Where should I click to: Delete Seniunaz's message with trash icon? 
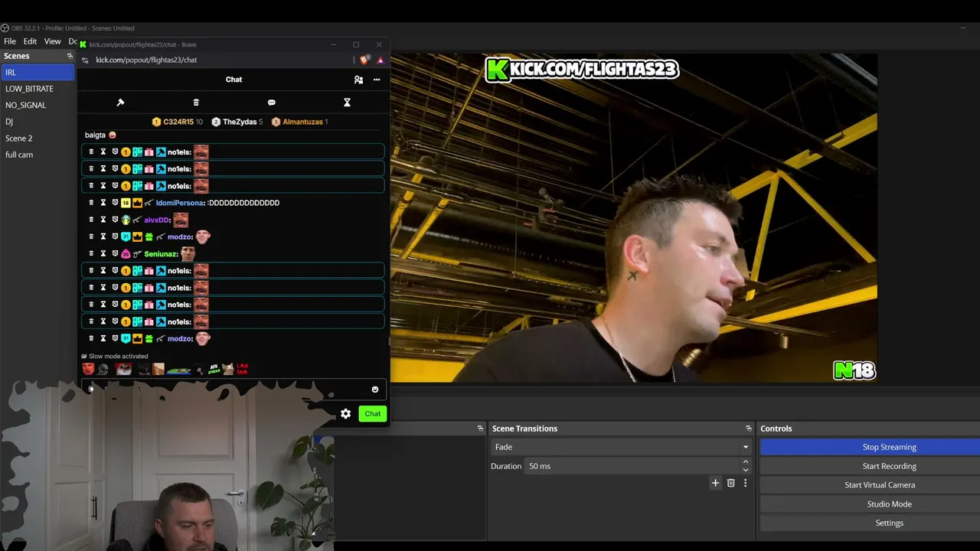point(91,254)
